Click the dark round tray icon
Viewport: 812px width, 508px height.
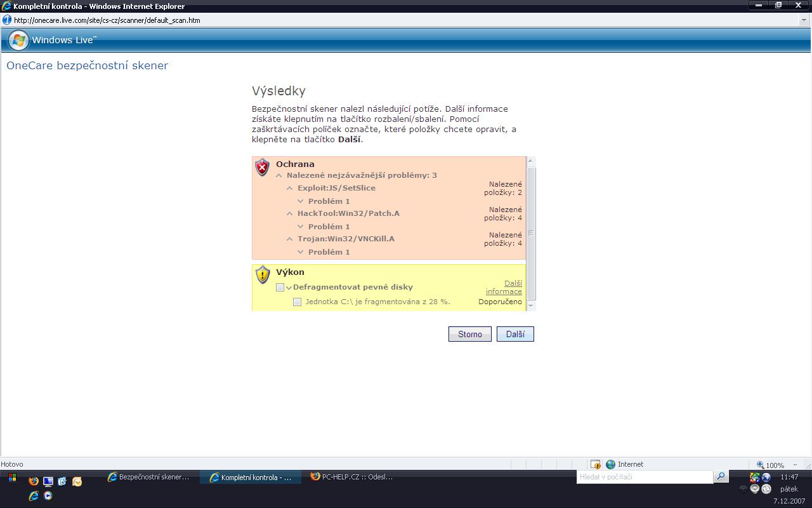743,489
